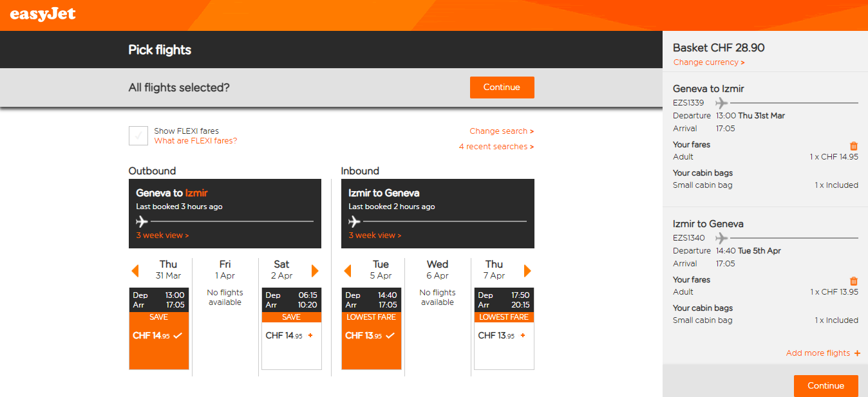The image size is (868, 397).
Task: Show earlier inbound dates with the left arrow
Action: coord(348,270)
